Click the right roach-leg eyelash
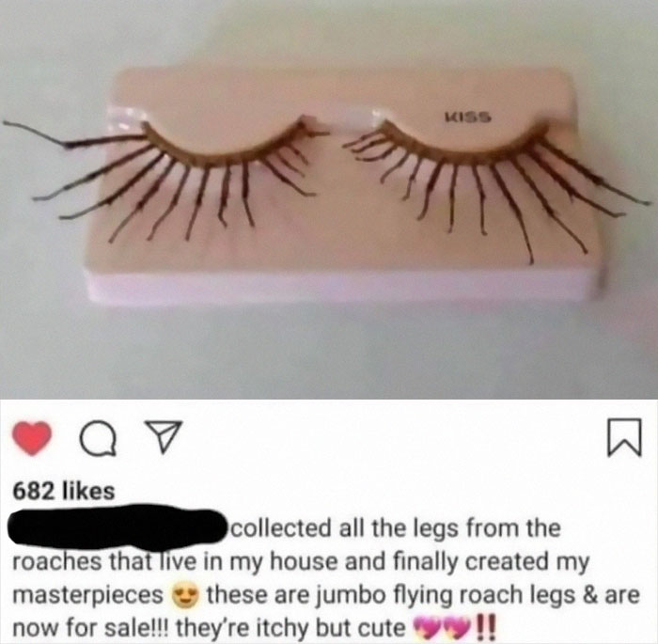The height and width of the screenshot is (644, 658). pyautogui.click(x=495, y=184)
